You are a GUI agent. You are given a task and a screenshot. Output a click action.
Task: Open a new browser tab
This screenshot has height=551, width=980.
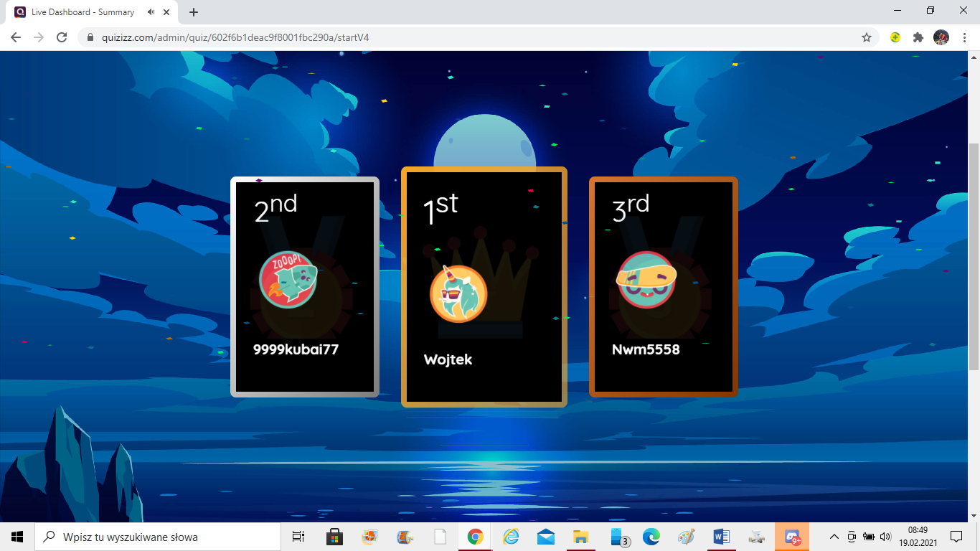pyautogui.click(x=194, y=12)
